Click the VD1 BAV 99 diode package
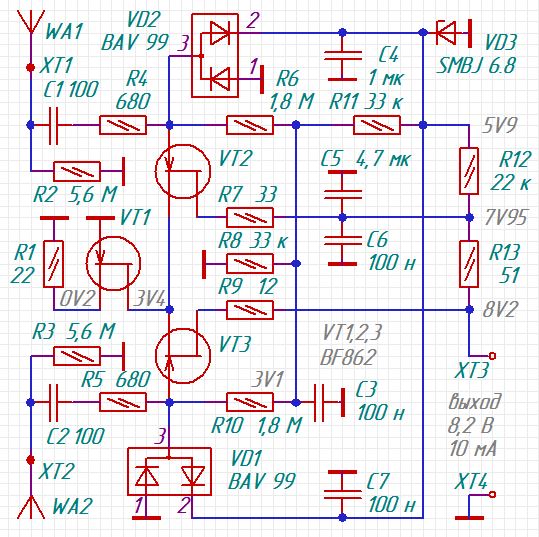This screenshot has height=537, width=539. coord(169,471)
